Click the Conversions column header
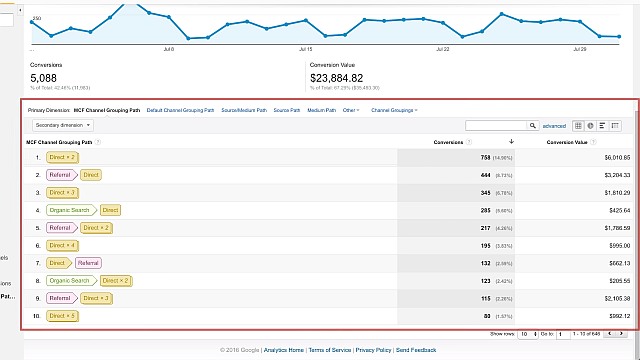 (448, 142)
